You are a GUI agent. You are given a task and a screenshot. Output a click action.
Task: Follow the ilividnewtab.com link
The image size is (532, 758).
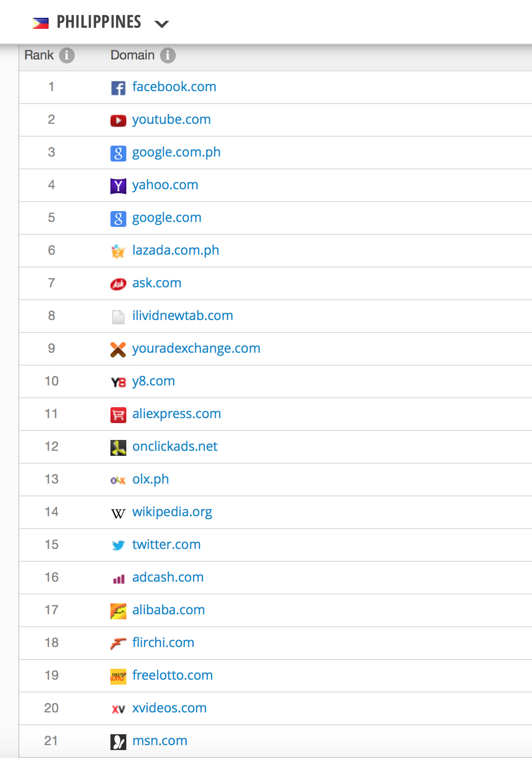pos(183,316)
